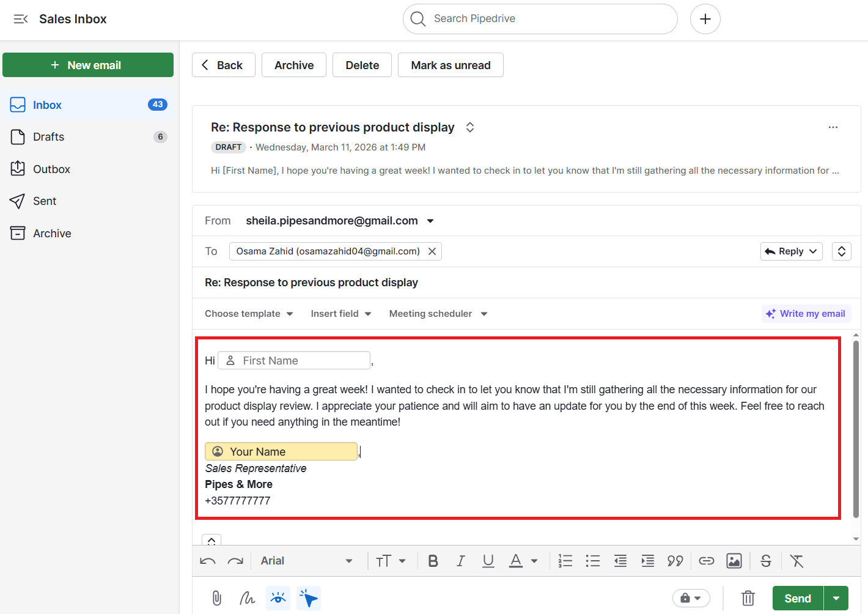Image resolution: width=868 pixels, height=614 pixels.
Task: Select the blockquote icon in the toolbar
Action: pyautogui.click(x=675, y=560)
